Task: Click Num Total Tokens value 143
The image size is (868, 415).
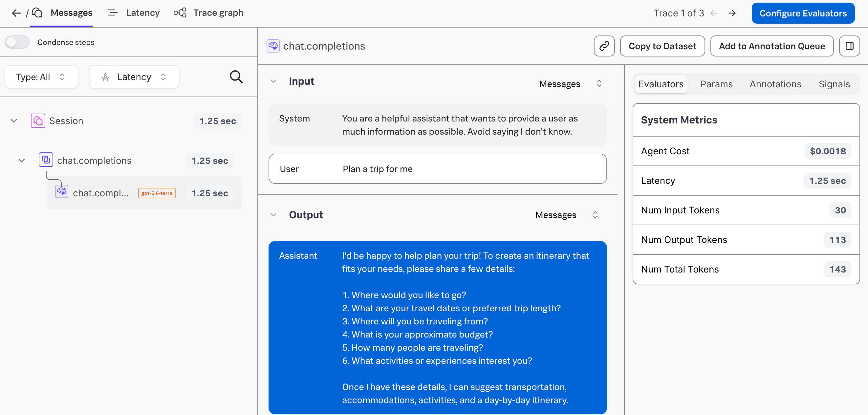Action: (x=837, y=269)
